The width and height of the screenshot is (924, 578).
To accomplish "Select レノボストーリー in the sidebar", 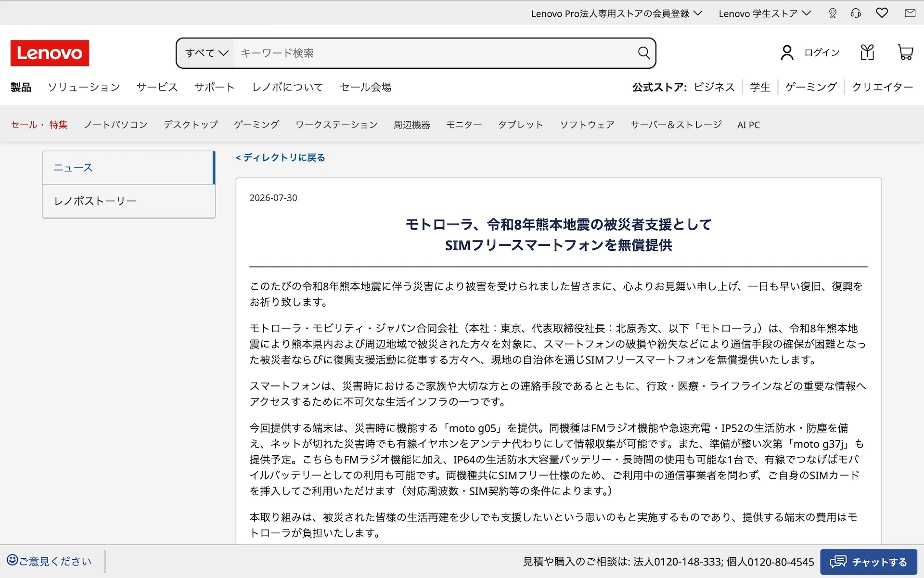I will pos(128,201).
